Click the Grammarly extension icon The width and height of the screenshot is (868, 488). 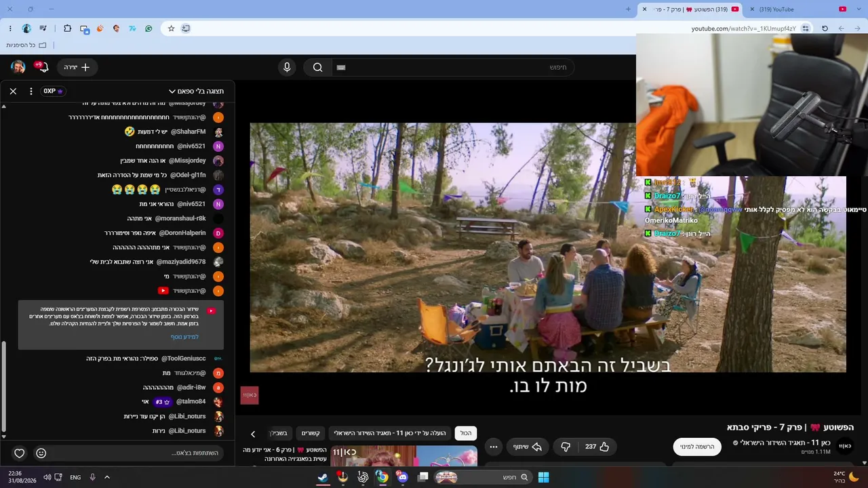[149, 28]
